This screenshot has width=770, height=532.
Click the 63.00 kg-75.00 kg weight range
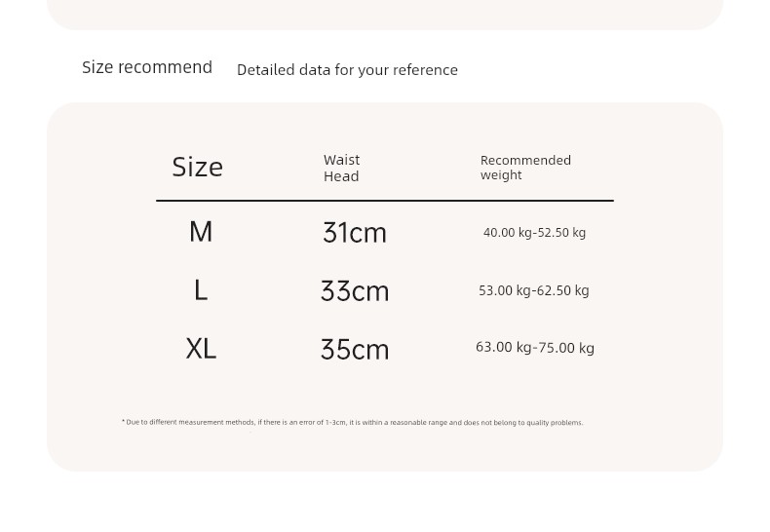[535, 348]
